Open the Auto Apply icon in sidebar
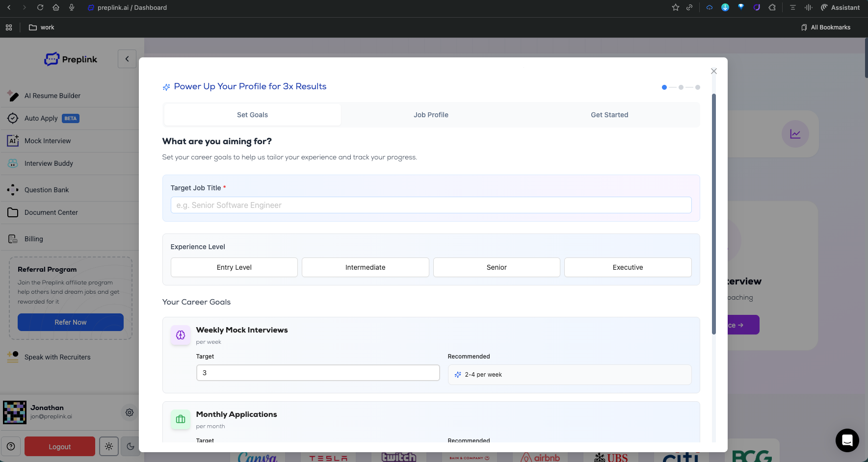 [x=13, y=118]
